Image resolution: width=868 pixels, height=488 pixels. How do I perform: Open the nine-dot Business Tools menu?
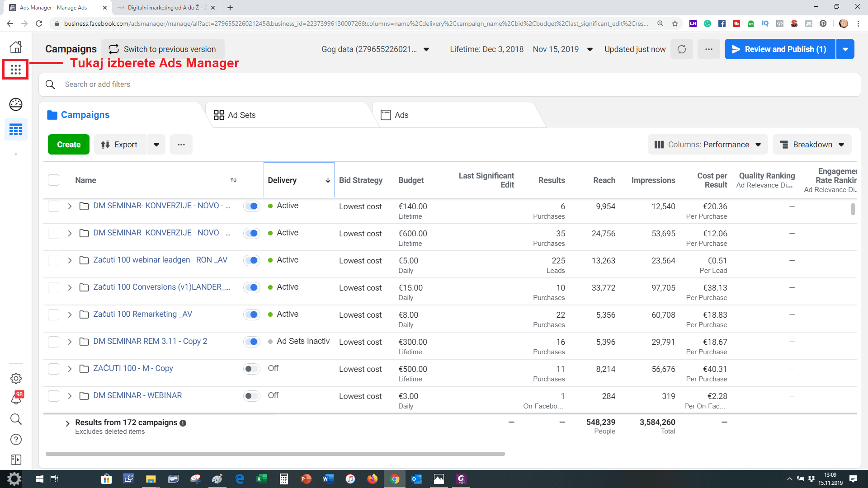pyautogui.click(x=16, y=70)
